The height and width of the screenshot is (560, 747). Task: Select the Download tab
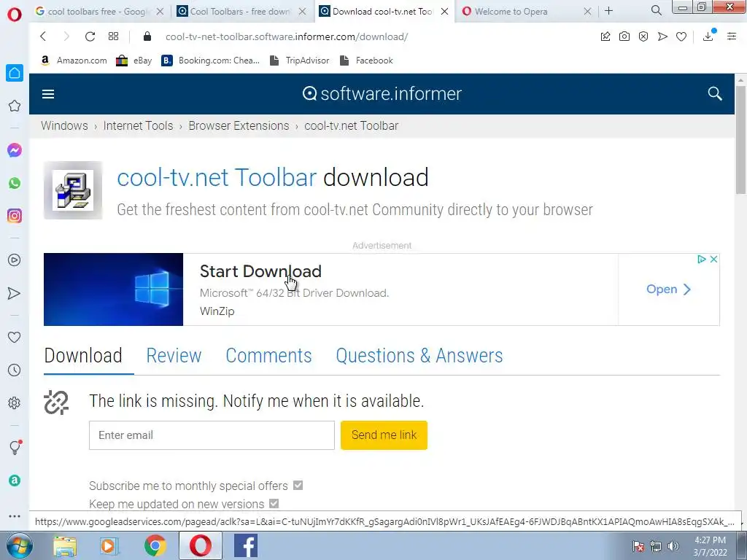click(x=83, y=356)
